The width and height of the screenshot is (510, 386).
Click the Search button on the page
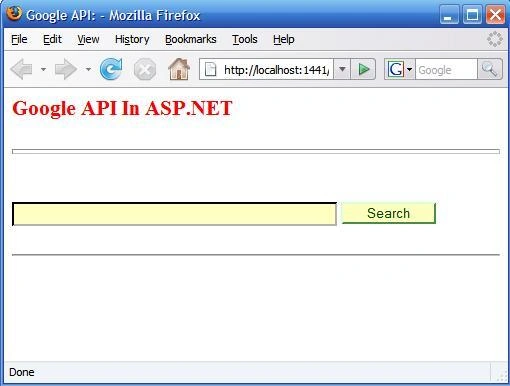(x=389, y=213)
